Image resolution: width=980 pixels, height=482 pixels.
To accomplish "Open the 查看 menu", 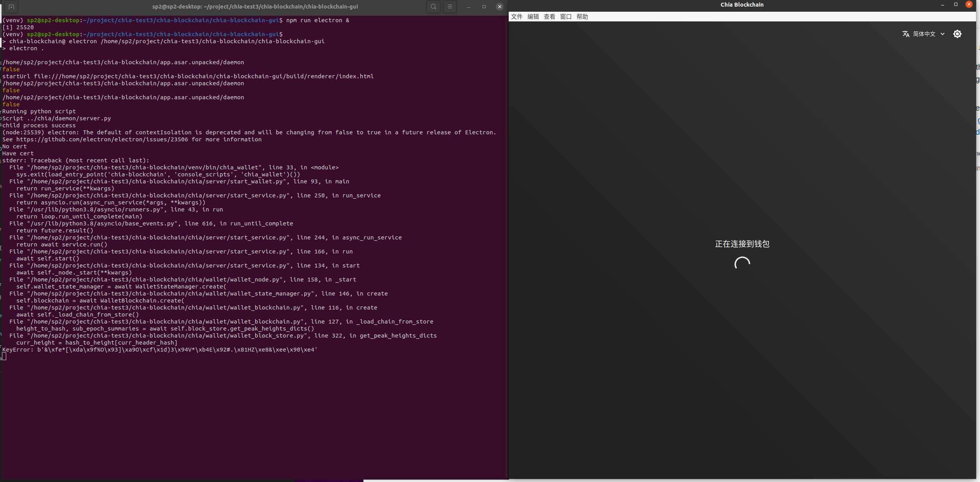I will pyautogui.click(x=549, y=16).
